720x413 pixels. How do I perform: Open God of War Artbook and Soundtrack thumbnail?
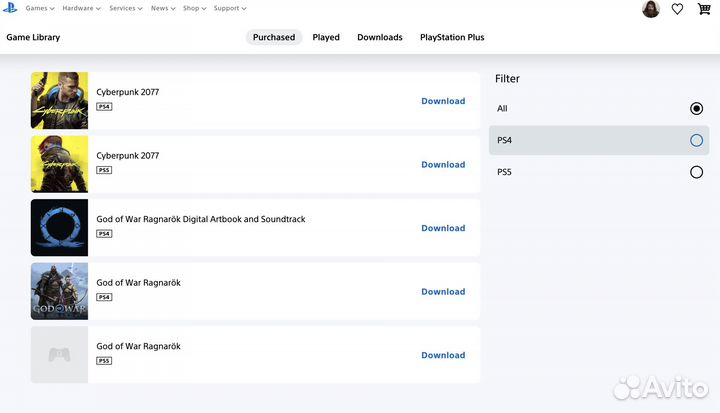[59, 227]
